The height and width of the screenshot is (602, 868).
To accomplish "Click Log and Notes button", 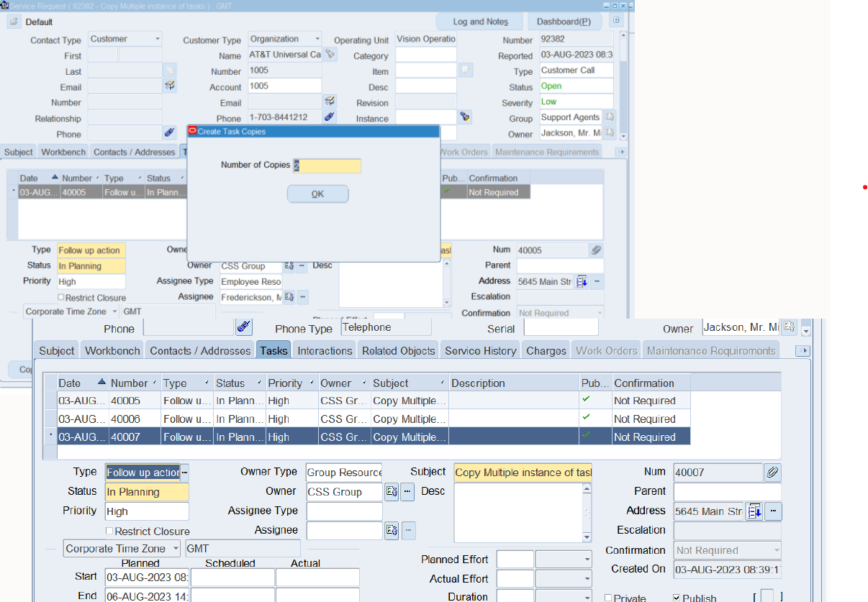I will click(481, 22).
